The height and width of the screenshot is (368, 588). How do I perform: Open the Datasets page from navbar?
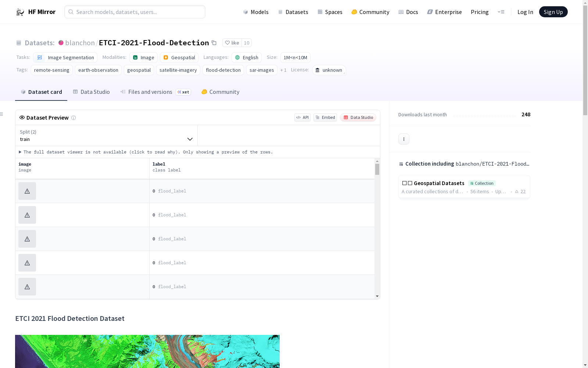293,12
